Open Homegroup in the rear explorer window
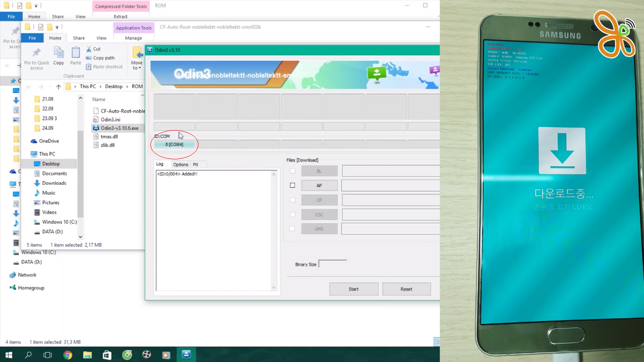 [x=27, y=288]
